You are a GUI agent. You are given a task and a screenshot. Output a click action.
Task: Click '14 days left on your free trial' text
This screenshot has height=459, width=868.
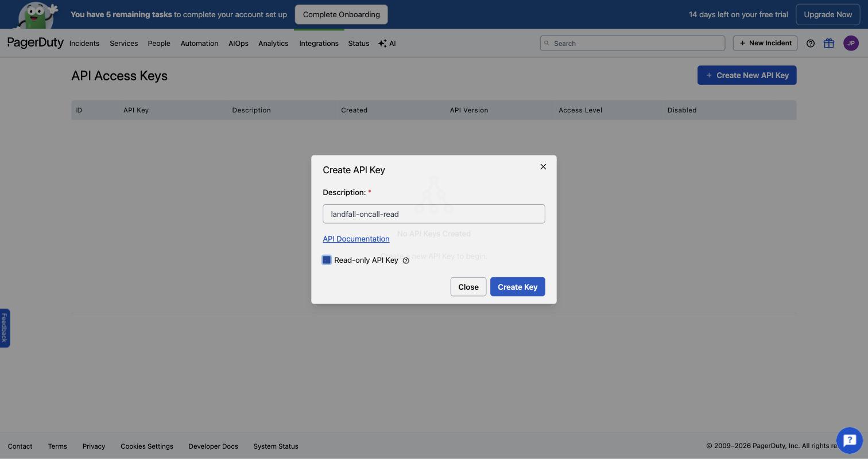click(x=738, y=14)
